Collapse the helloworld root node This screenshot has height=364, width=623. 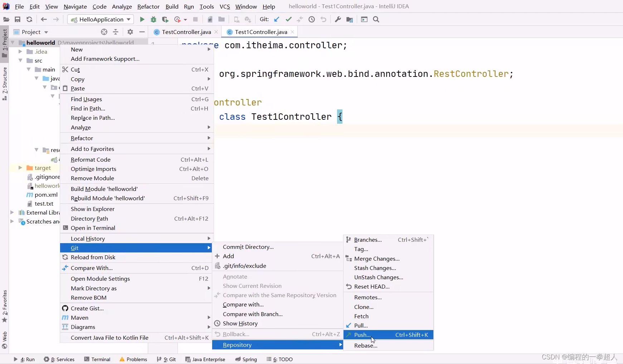coord(13,43)
